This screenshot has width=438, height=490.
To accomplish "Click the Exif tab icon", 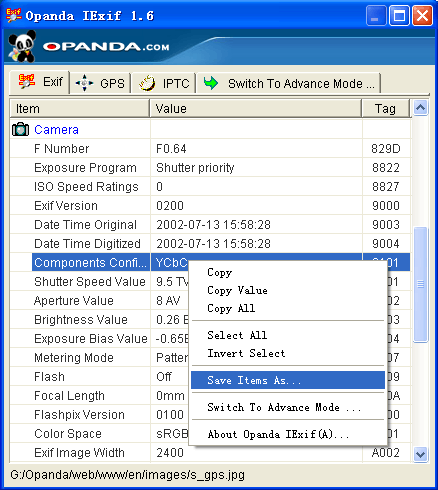I will (x=26, y=81).
